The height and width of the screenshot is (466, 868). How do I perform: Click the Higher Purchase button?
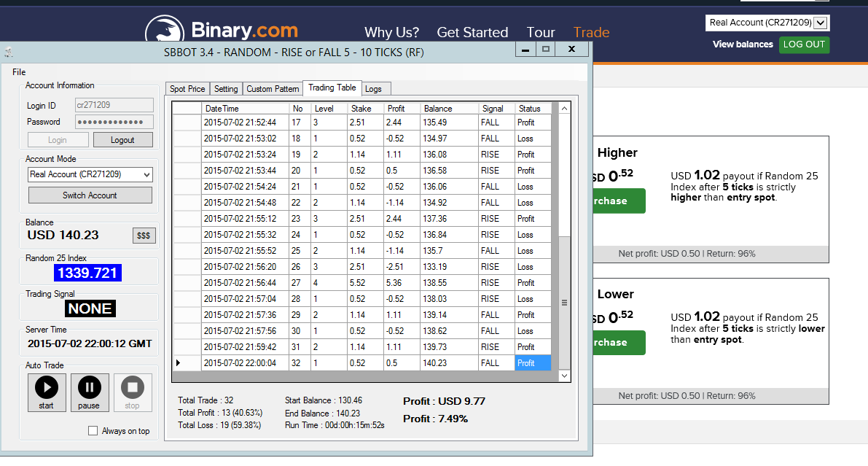click(619, 201)
